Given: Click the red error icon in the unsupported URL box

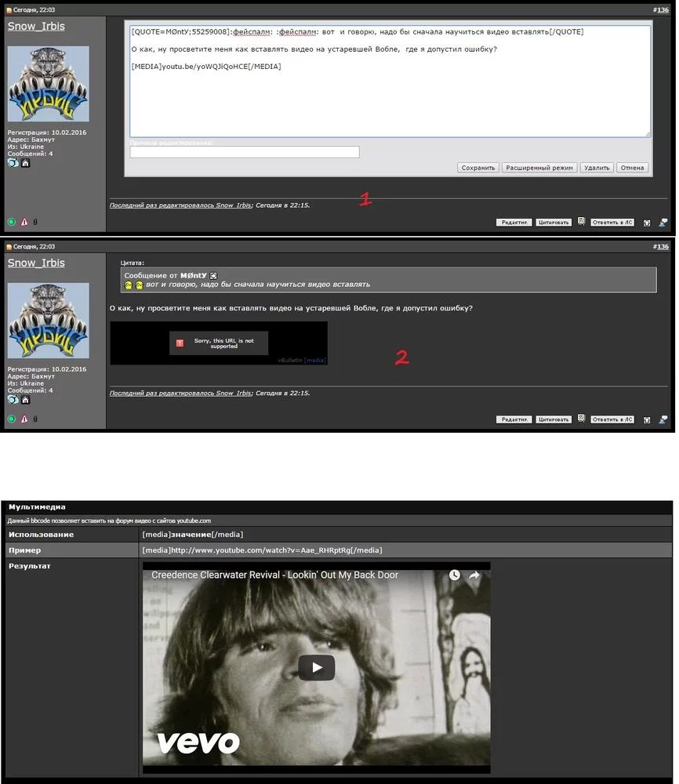Looking at the screenshot, I should [180, 343].
